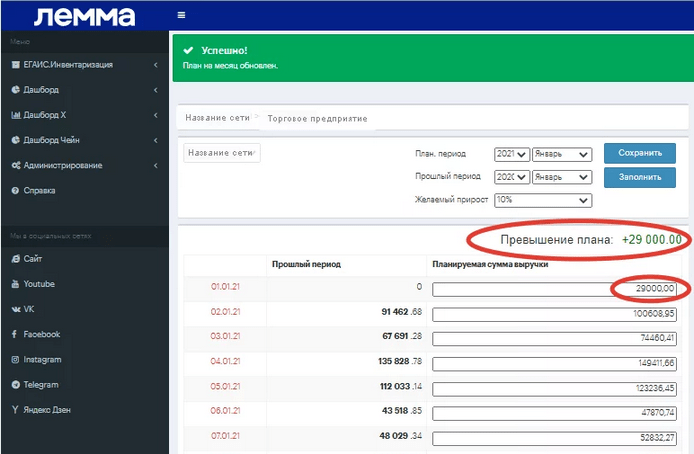This screenshot has width=694, height=454.
Task: Click the Администрирование gears icon
Action: pyautogui.click(x=16, y=165)
